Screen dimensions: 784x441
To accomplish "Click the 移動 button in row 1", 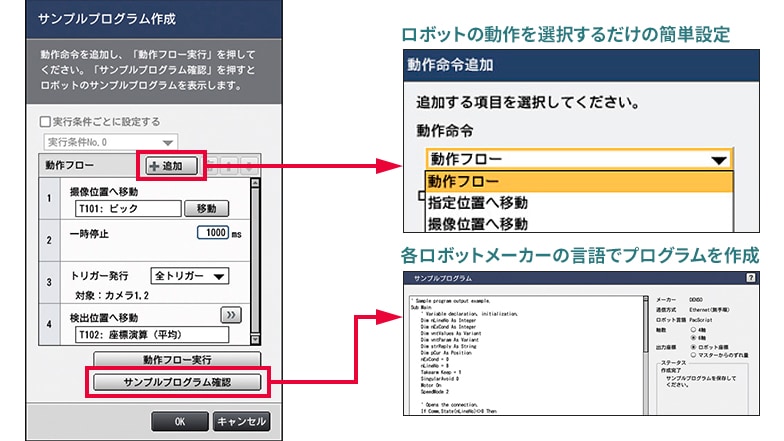I will coord(206,209).
